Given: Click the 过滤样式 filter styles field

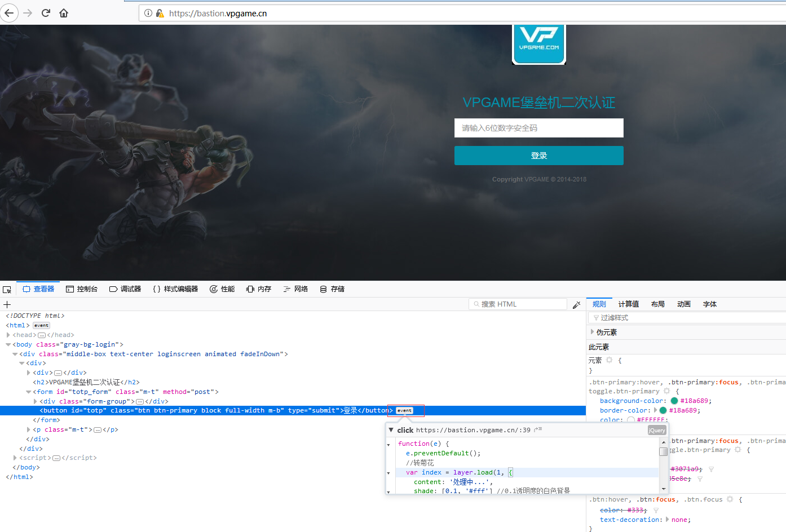Looking at the screenshot, I should (687, 318).
